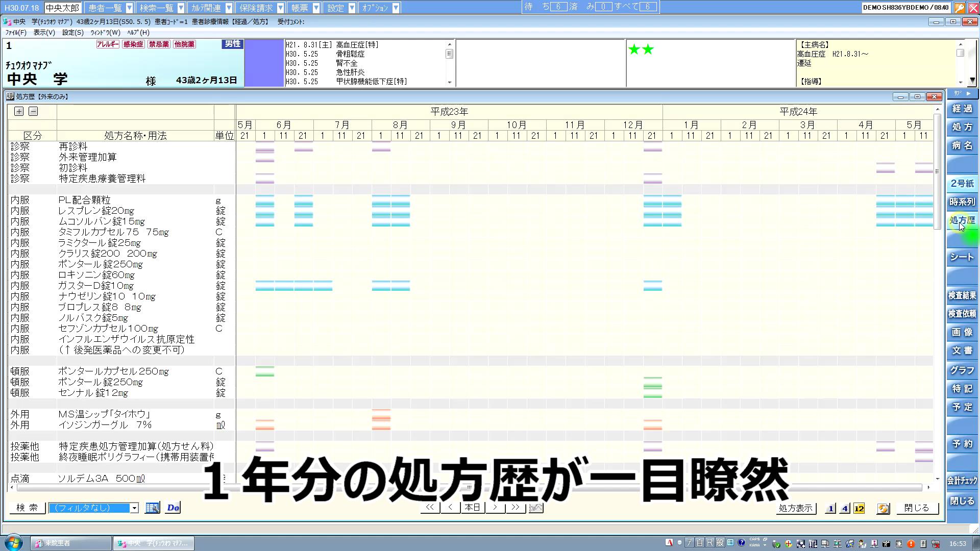This screenshot has width=980, height=551.
Task: Open the ファイル(F) menu
Action: (16, 32)
